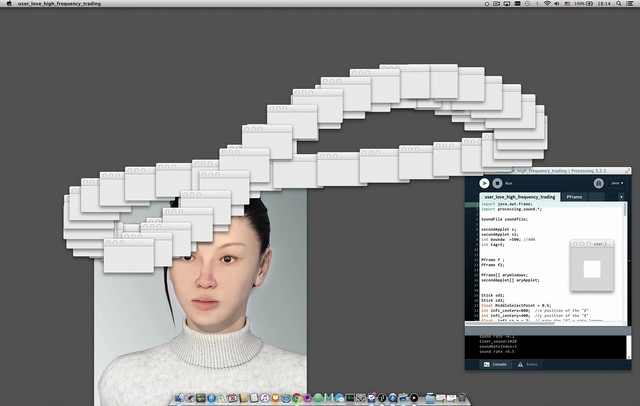Open the Java mode dropdown
640x406 pixels.
tap(617, 183)
